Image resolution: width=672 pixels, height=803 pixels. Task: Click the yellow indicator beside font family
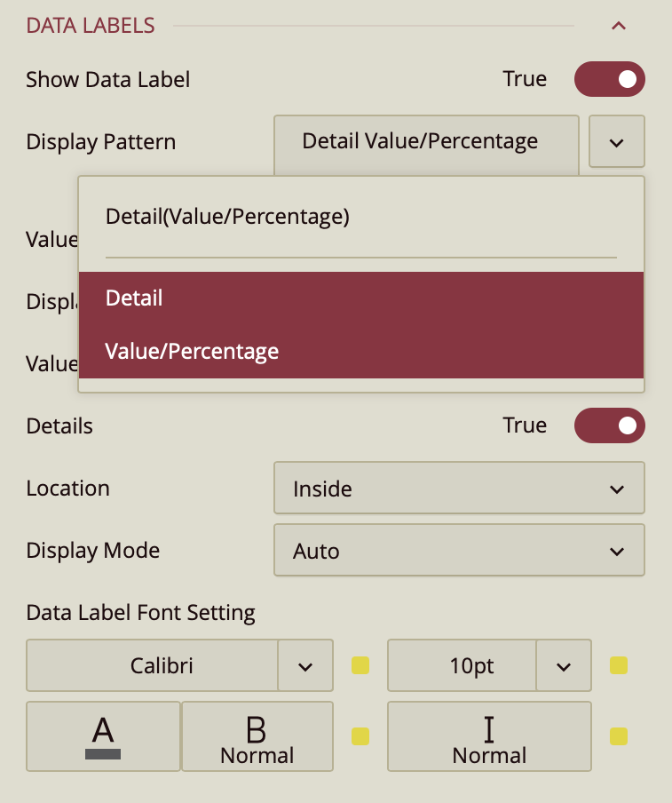[x=360, y=665]
